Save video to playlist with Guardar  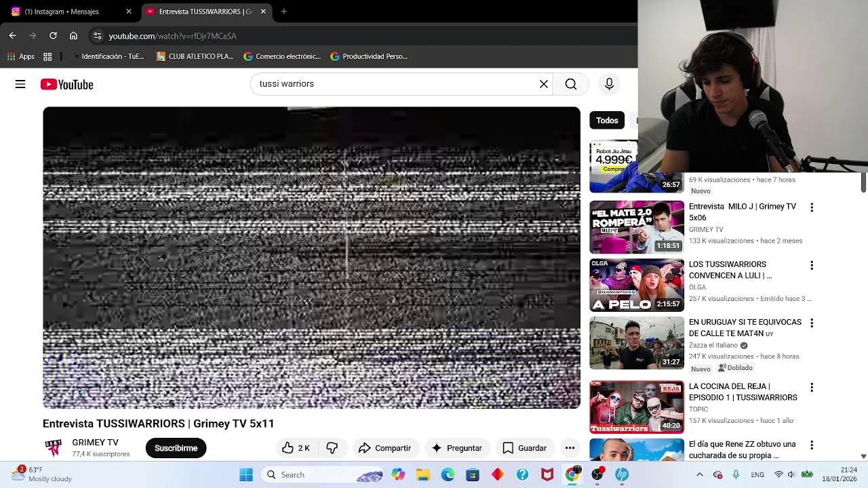pyautogui.click(x=524, y=448)
